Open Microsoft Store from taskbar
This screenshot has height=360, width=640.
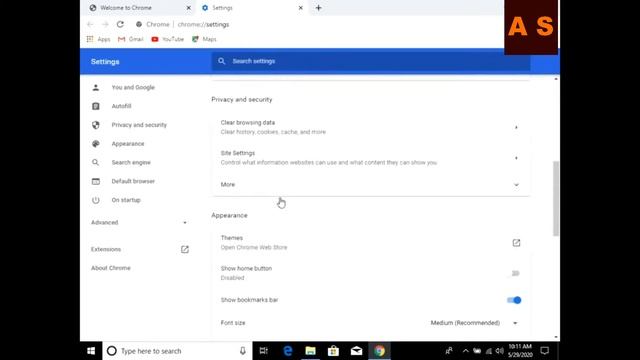pos(333,351)
